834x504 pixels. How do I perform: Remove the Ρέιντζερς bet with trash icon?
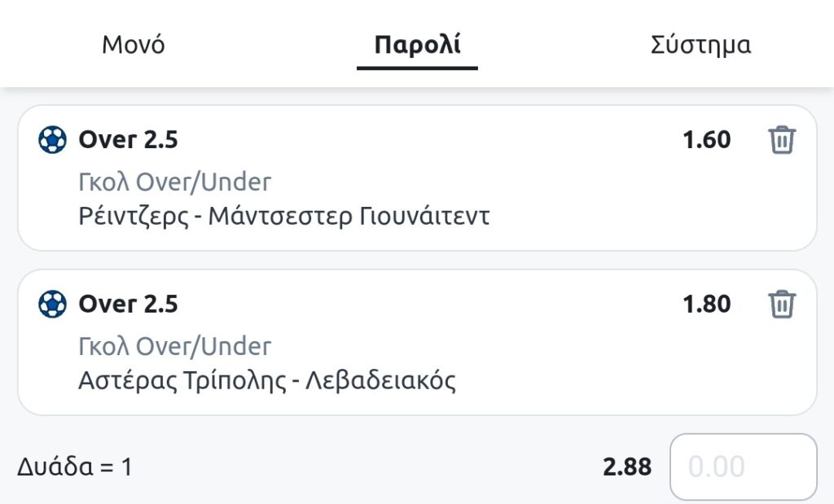tap(782, 141)
